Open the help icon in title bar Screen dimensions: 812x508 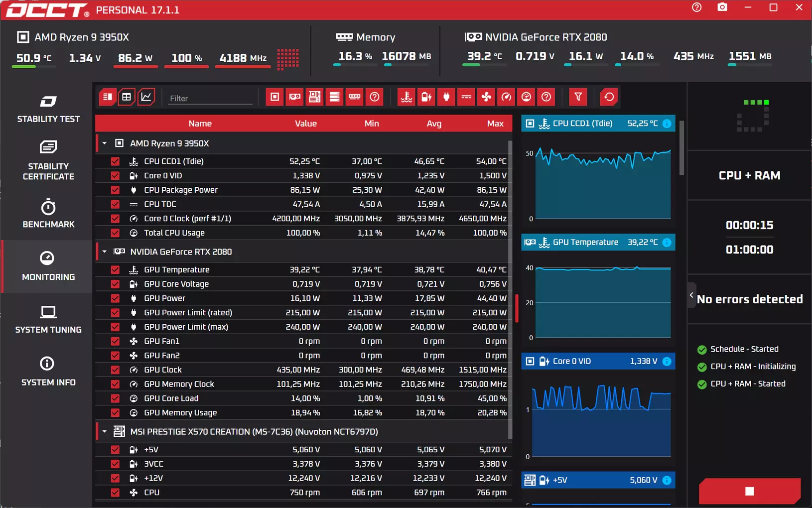pos(696,7)
